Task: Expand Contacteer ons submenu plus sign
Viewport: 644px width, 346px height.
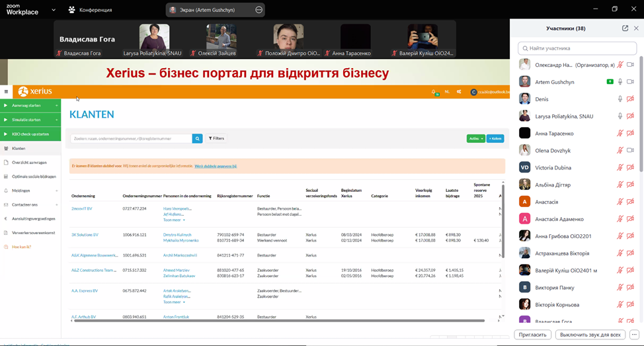Action: [x=57, y=204]
